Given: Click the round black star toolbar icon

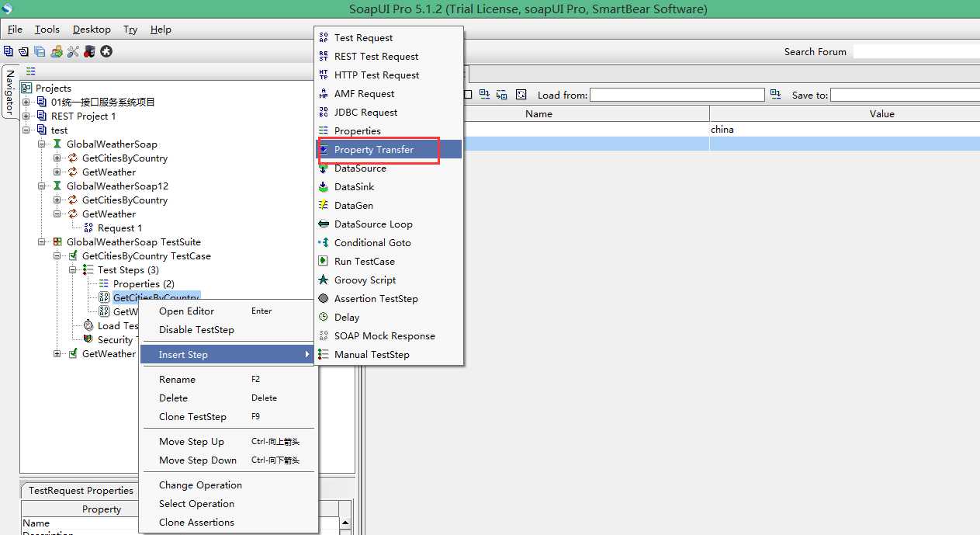Looking at the screenshot, I should pyautogui.click(x=106, y=51).
